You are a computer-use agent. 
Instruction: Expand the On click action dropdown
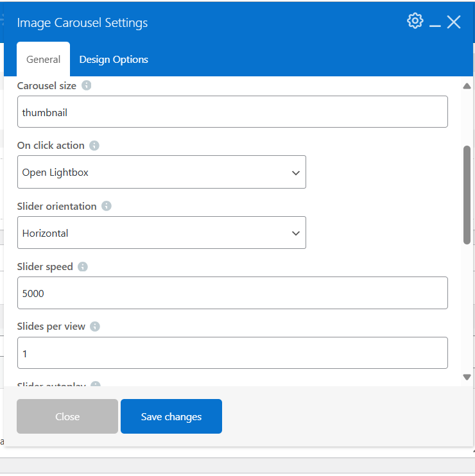[161, 172]
